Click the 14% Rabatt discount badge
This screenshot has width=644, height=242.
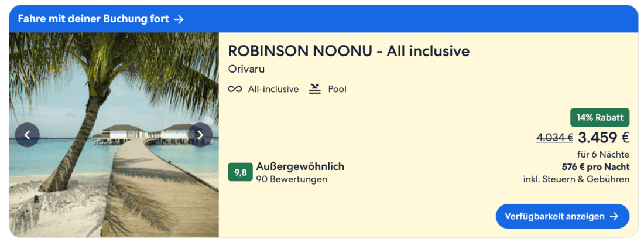coord(600,118)
